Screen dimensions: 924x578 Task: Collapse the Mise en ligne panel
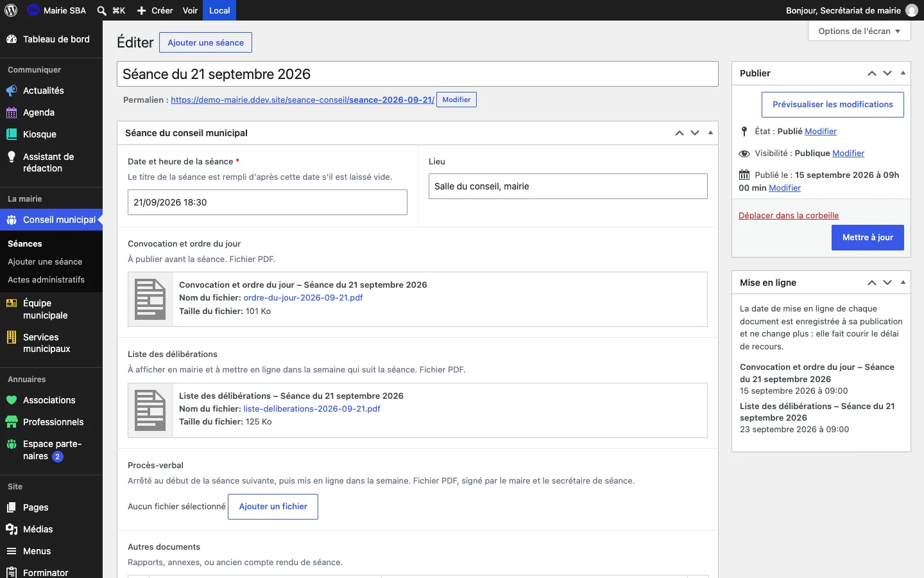(x=903, y=283)
